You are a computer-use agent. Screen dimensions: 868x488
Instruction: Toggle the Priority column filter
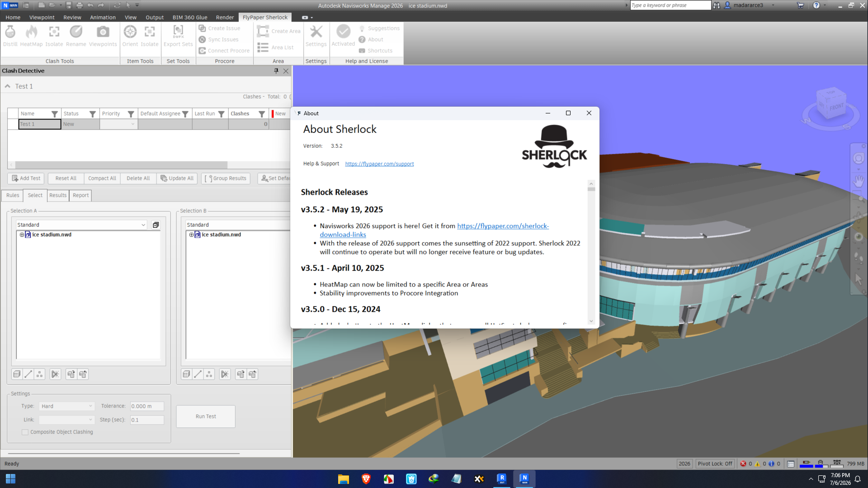click(x=131, y=114)
